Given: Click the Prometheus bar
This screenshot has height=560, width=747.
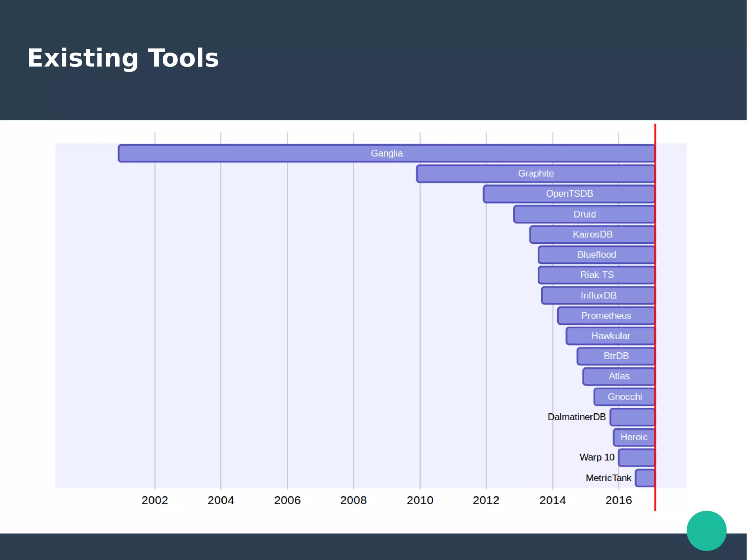Looking at the screenshot, I should [x=606, y=316].
